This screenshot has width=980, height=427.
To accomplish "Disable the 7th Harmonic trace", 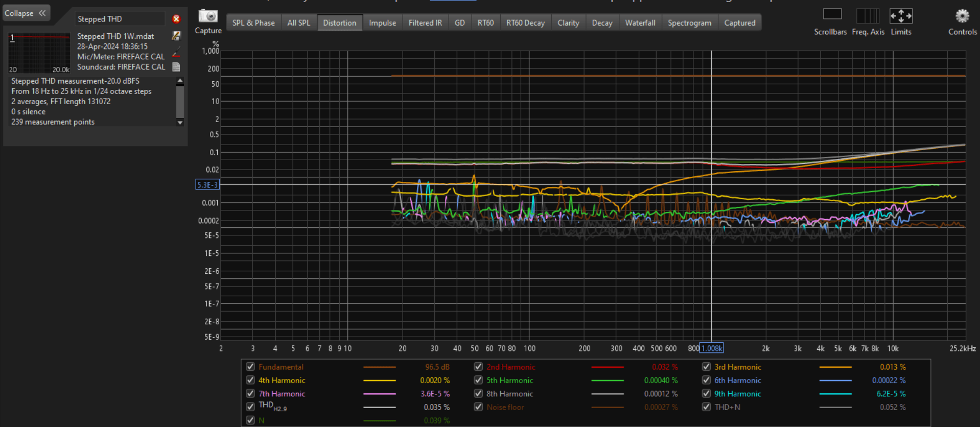I will pyautogui.click(x=250, y=393).
